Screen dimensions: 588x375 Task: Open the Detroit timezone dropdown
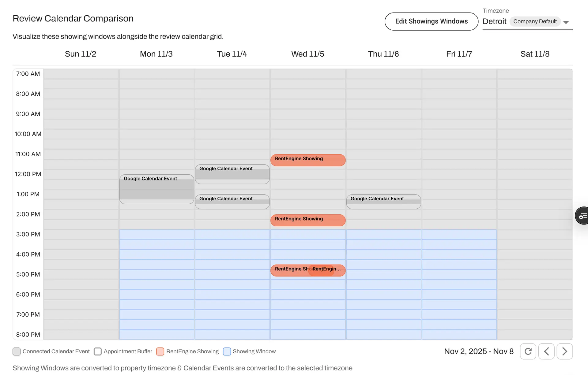(494, 21)
